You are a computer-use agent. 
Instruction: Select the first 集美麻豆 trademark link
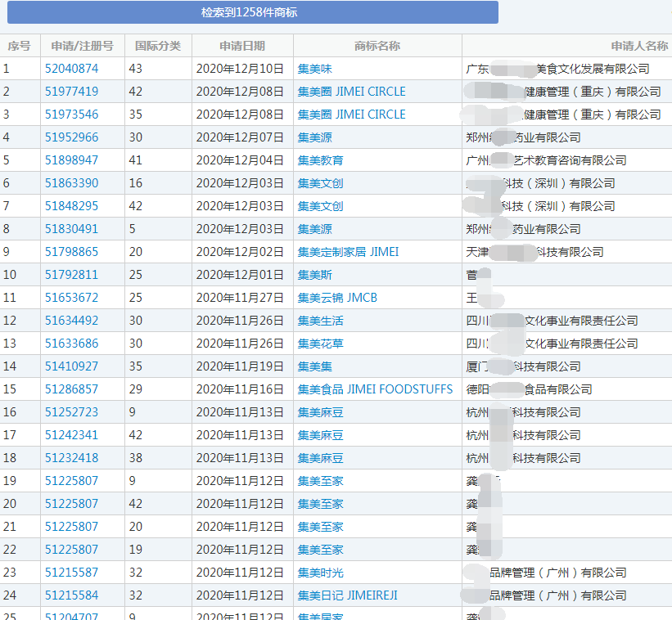click(322, 412)
